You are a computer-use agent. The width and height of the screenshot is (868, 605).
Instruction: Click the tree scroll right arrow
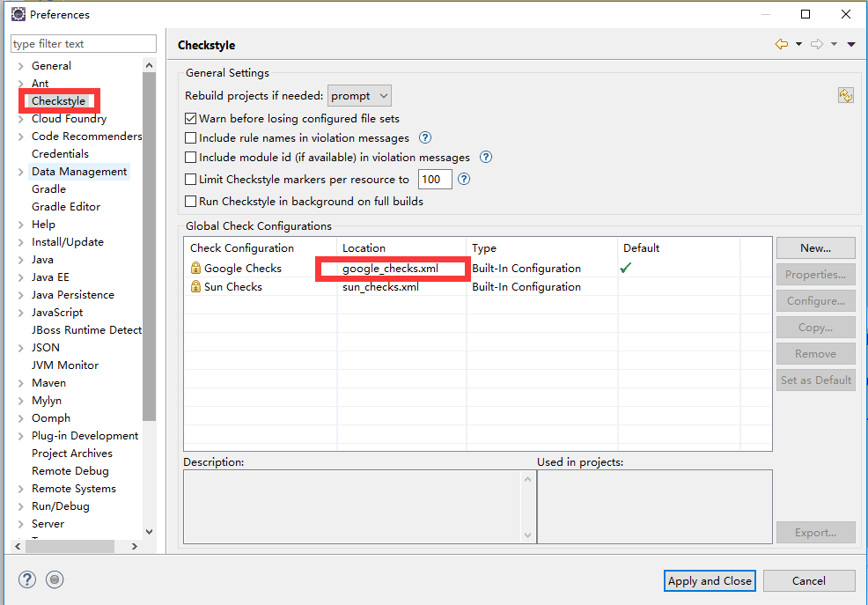coord(135,546)
